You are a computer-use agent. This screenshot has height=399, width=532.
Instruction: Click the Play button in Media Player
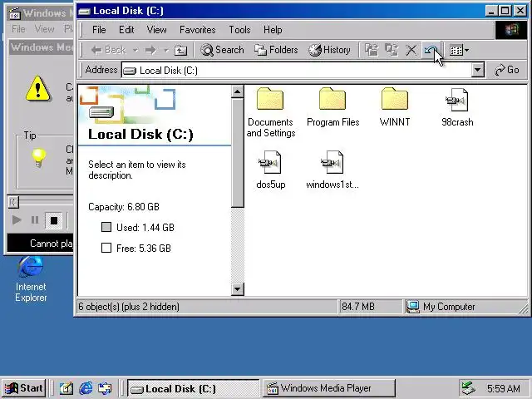click(17, 220)
